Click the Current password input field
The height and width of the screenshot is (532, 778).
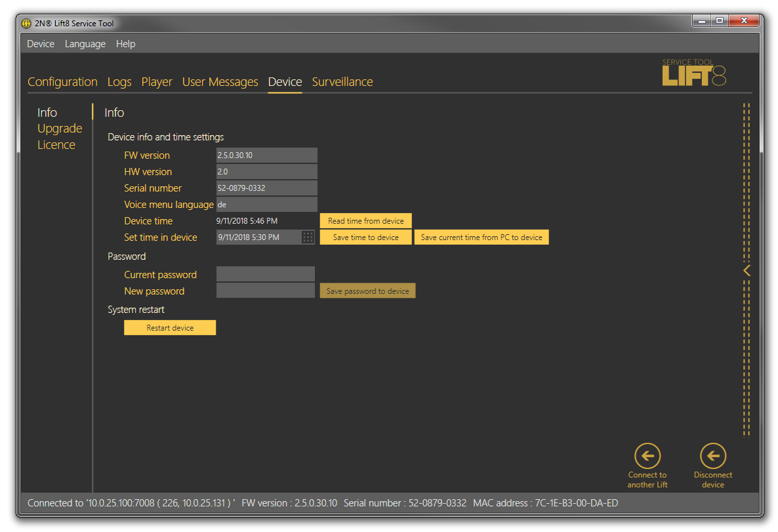(x=266, y=274)
